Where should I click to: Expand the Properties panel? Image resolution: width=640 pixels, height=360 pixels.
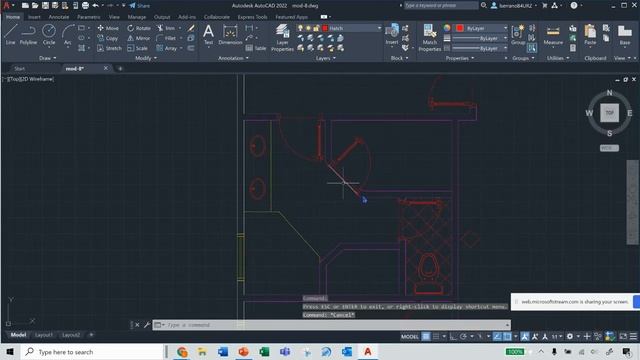(x=460, y=58)
